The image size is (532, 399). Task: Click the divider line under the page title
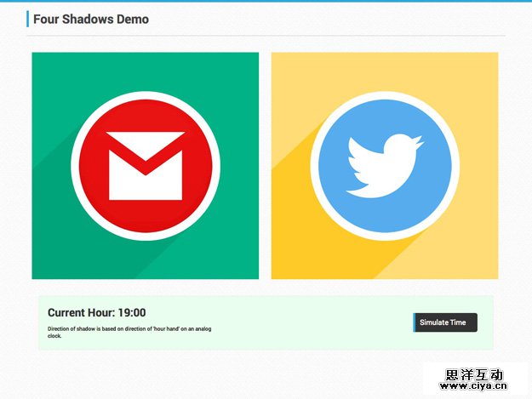pos(266,36)
